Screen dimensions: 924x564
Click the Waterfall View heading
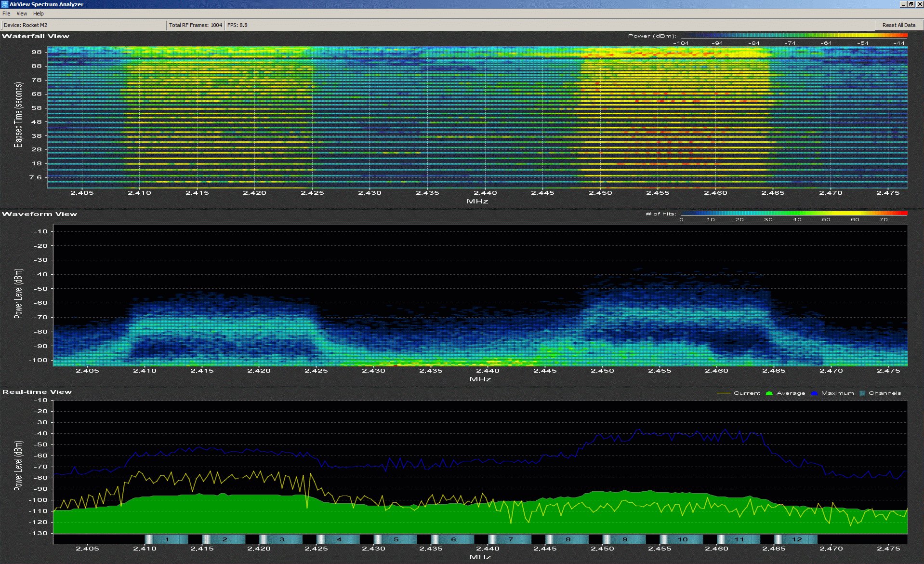pyautogui.click(x=36, y=36)
